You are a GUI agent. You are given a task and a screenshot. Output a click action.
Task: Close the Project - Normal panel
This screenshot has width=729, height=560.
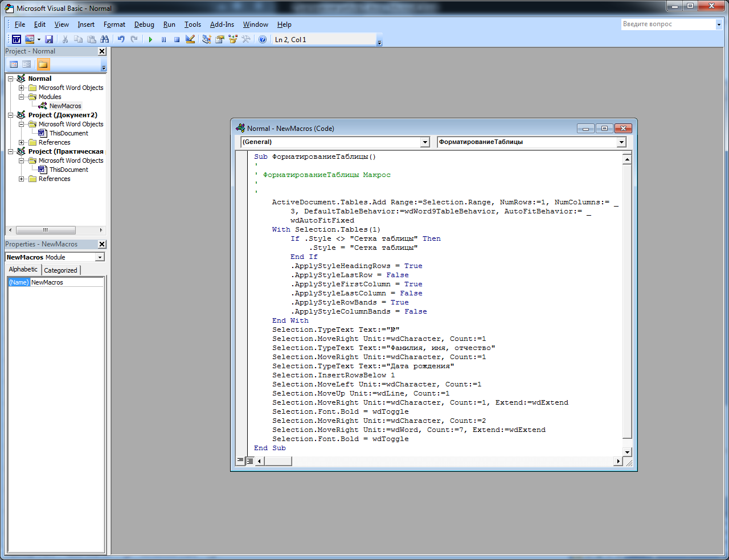(x=102, y=51)
